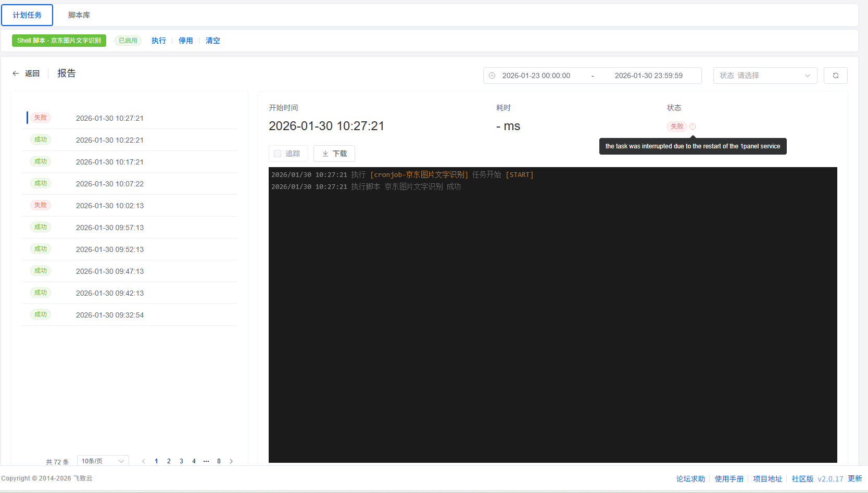The height and width of the screenshot is (493, 868).
Task: Click the info icon beside failed status
Action: coord(693,127)
